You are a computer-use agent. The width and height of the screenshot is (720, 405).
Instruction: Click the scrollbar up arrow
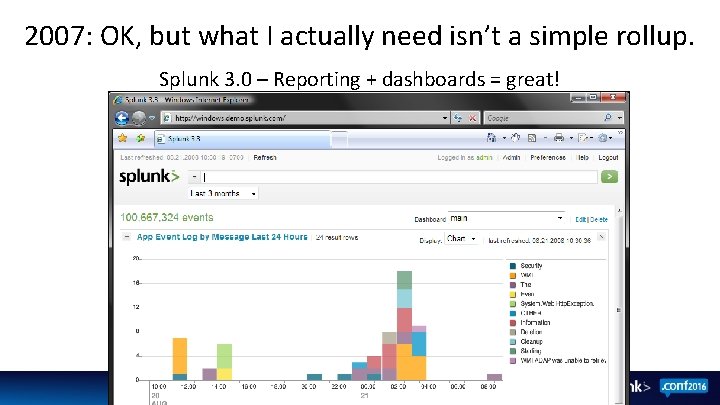[619, 210]
